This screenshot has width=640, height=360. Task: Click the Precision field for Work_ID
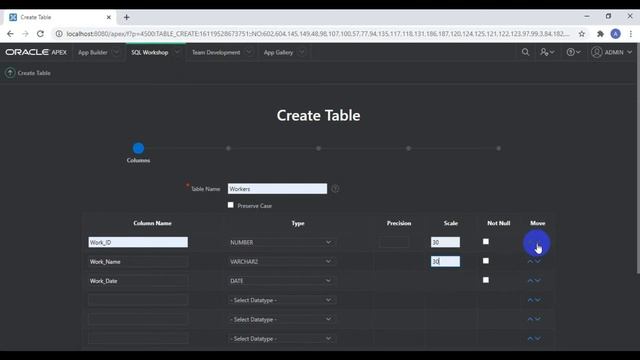click(394, 242)
